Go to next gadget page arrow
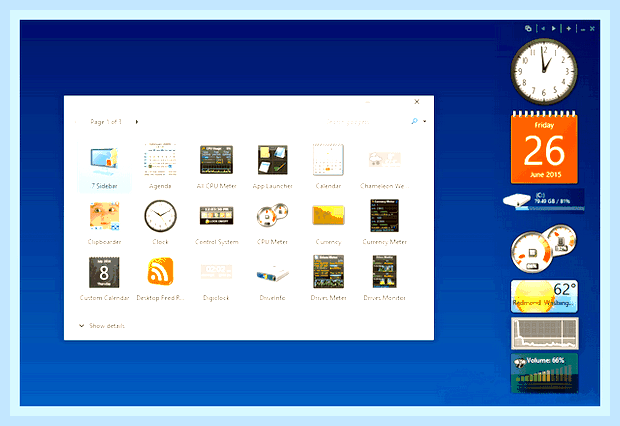The image size is (620, 426). pos(137,122)
